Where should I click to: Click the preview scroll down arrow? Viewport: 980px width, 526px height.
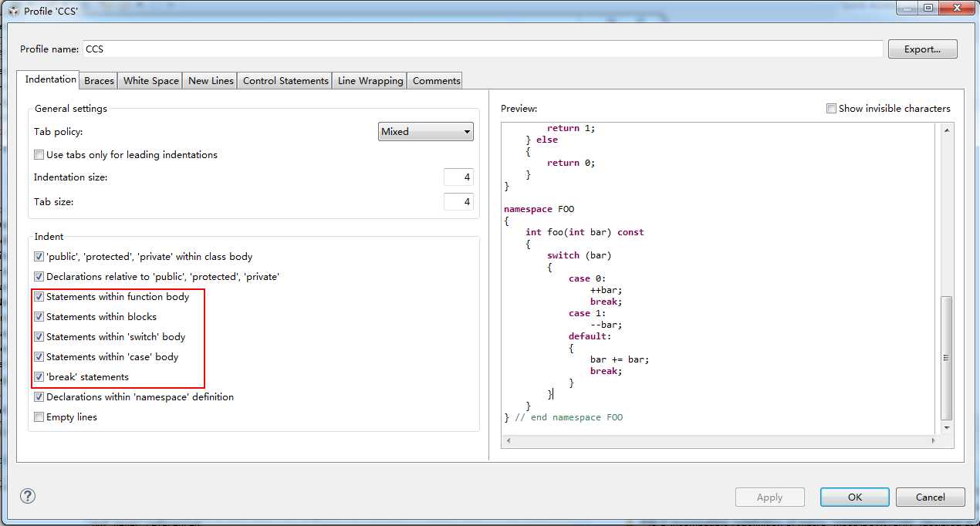coord(946,427)
